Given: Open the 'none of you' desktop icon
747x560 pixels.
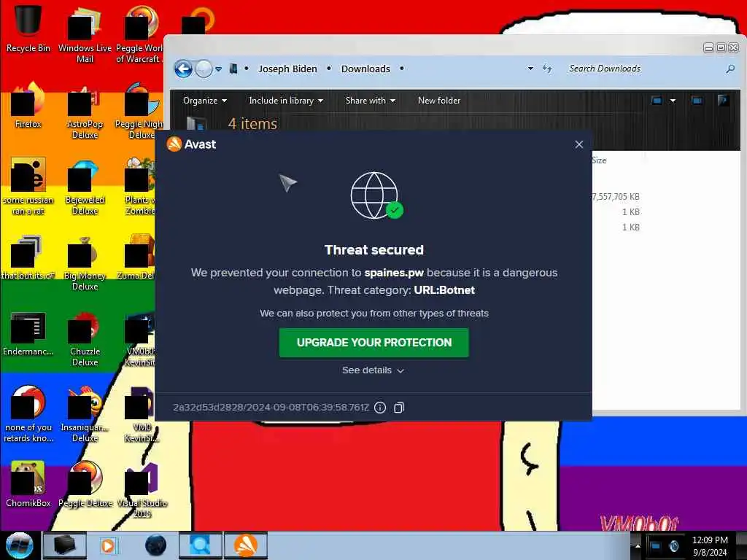Looking at the screenshot, I should [x=28, y=414].
